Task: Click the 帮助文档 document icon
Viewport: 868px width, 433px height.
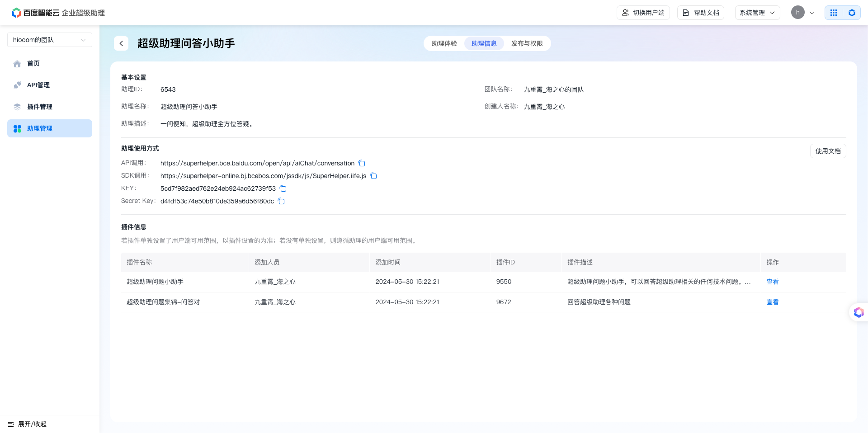Action: point(686,13)
